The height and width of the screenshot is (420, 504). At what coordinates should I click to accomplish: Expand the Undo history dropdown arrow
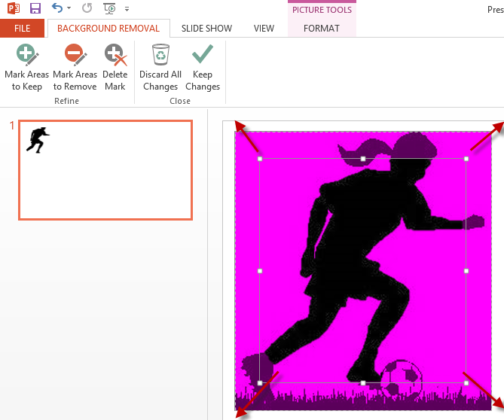(x=69, y=9)
